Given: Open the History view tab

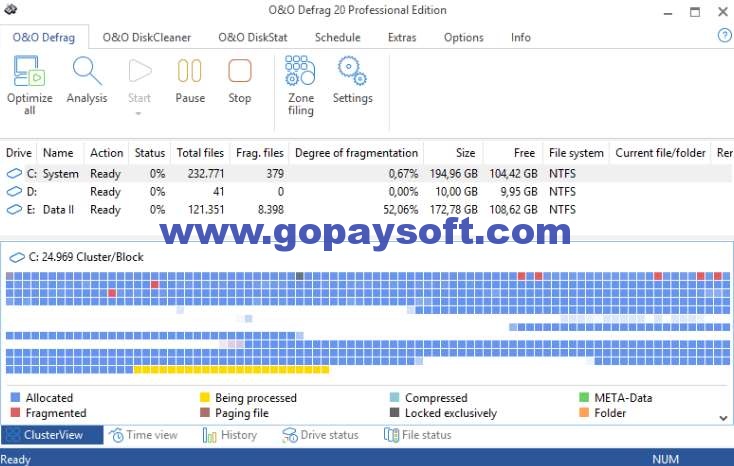Looking at the screenshot, I should tap(230, 435).
